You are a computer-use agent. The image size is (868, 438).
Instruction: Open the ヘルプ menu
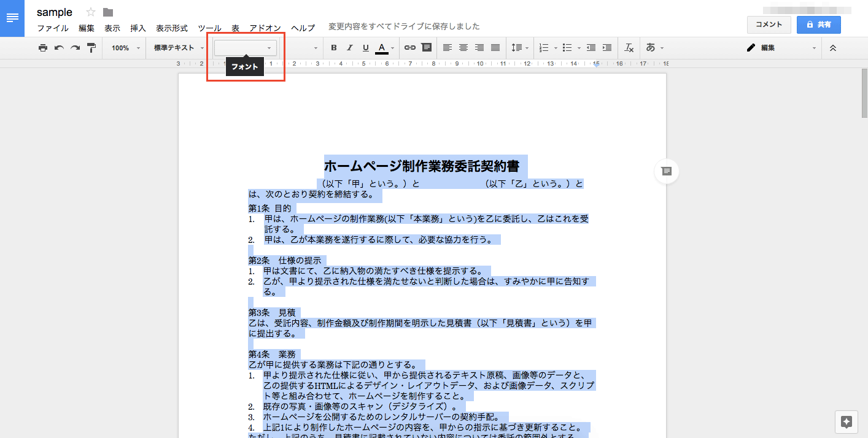tap(303, 28)
